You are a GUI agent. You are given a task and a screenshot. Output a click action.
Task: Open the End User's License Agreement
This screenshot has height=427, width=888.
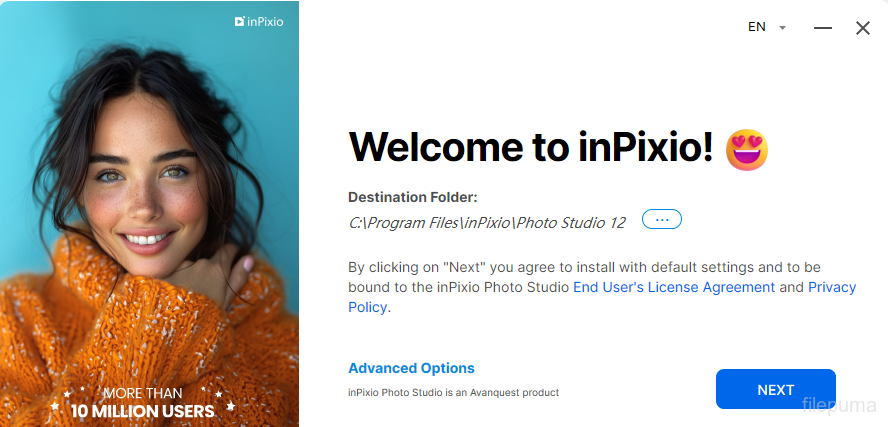point(674,287)
